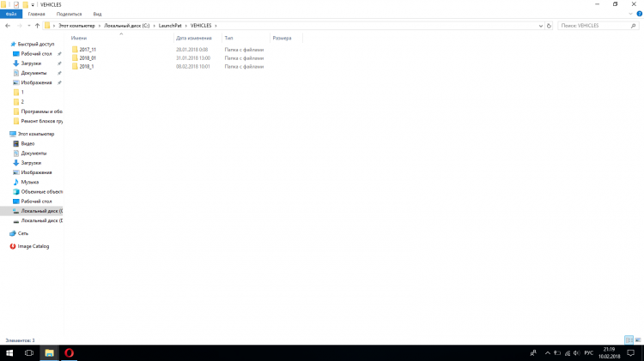Open Загрузки under Быстрый доступ
This screenshot has height=361, width=644.
click(x=31, y=63)
